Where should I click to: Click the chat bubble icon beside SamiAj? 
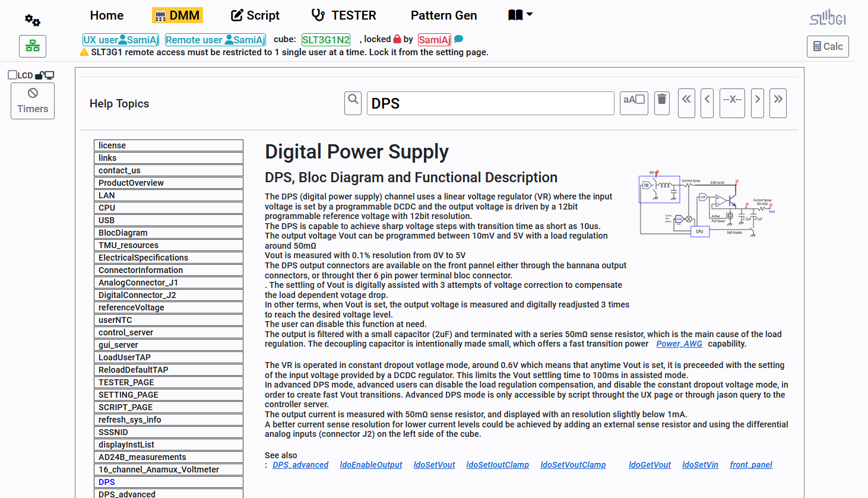pos(459,39)
